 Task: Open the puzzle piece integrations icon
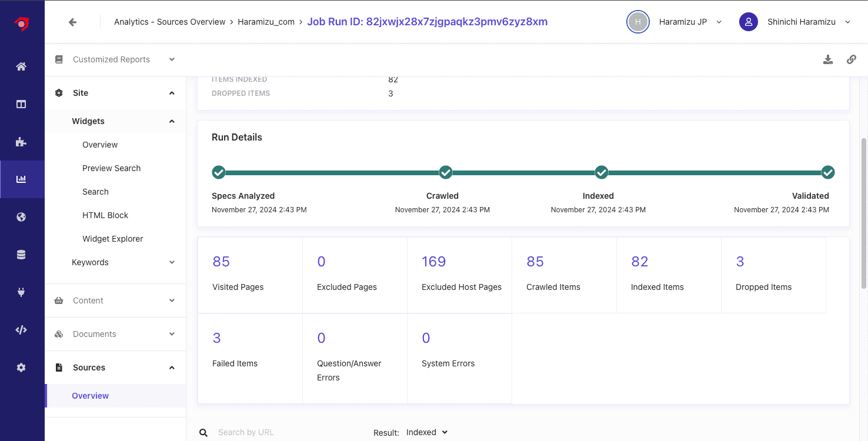click(21, 142)
